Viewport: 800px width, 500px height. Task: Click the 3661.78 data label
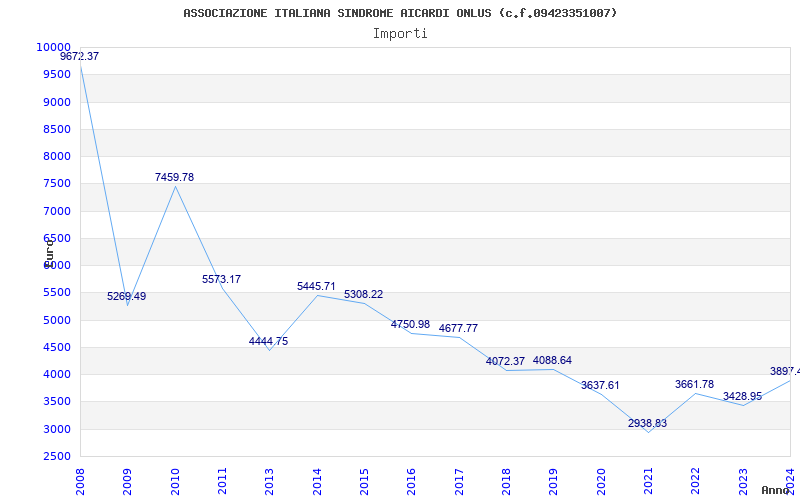point(694,384)
